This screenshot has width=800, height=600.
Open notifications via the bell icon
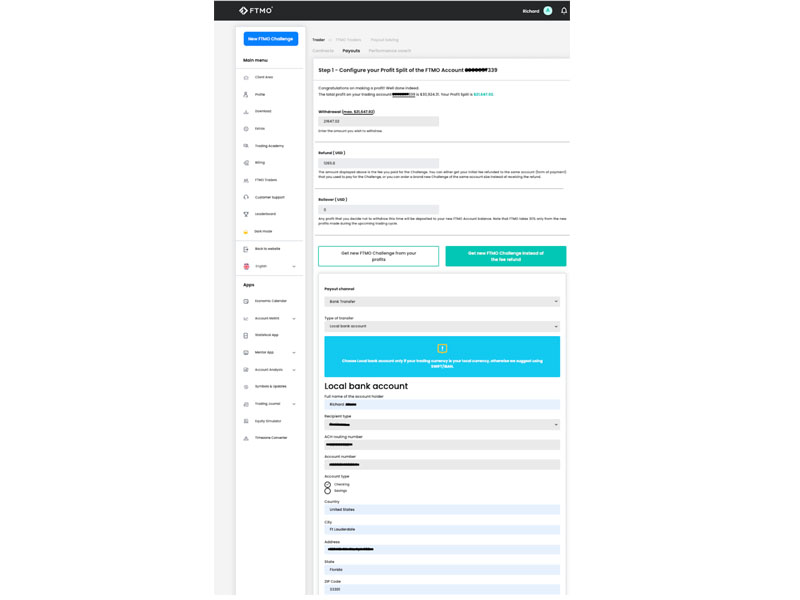564,11
